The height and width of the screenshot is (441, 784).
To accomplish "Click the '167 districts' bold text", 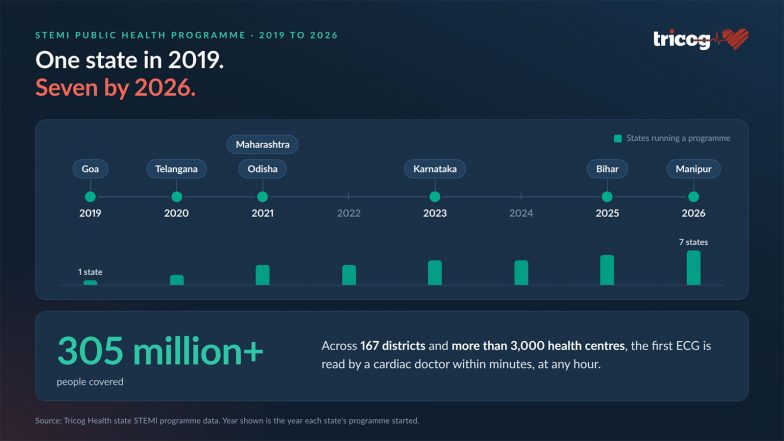I will (392, 346).
